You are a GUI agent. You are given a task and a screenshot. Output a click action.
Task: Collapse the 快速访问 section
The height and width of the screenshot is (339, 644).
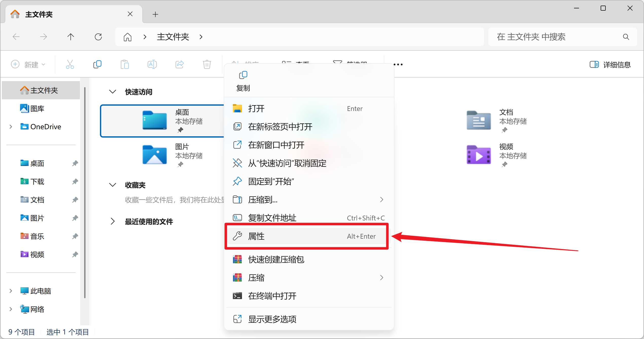click(x=112, y=92)
